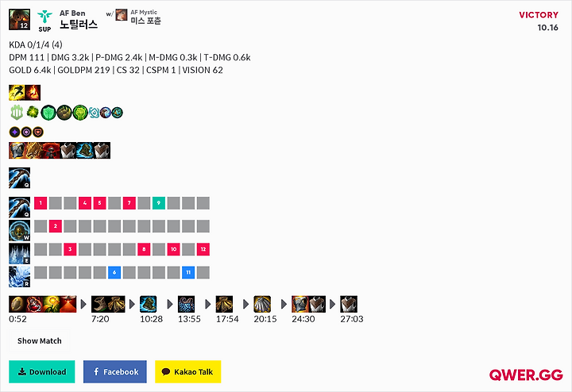The width and height of the screenshot is (572, 392).
Task: Click level 9 green marker in Q row
Action: click(x=159, y=203)
